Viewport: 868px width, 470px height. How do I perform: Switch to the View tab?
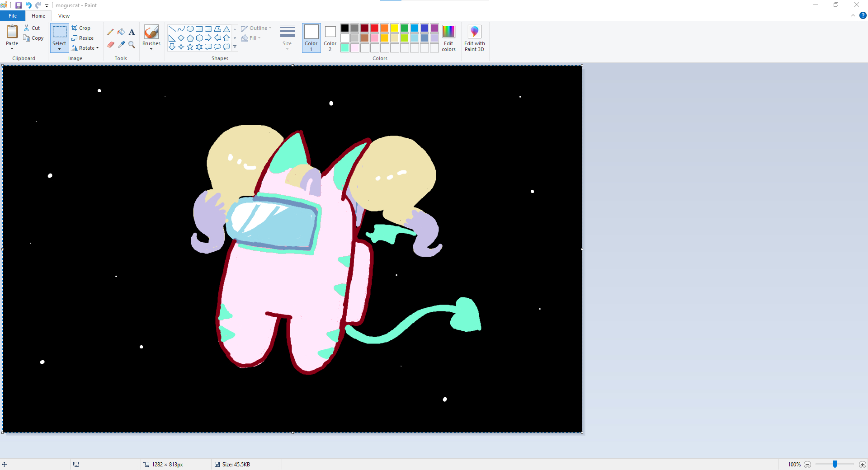coord(64,16)
